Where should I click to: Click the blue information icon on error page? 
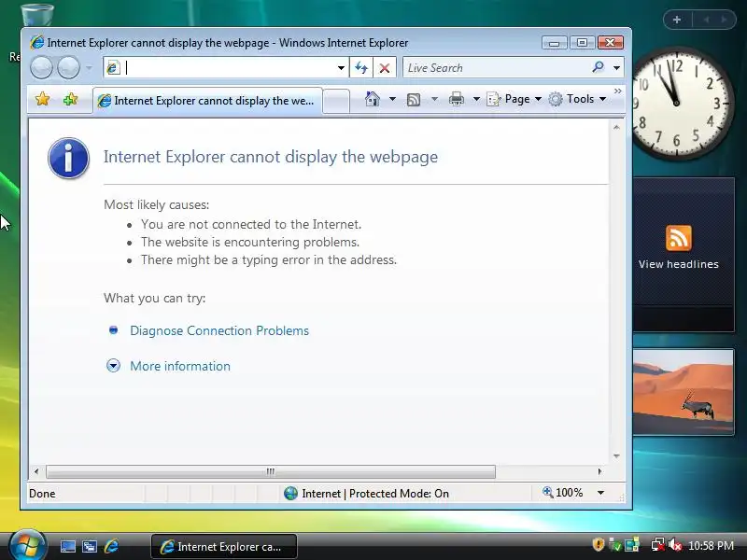pyautogui.click(x=68, y=158)
